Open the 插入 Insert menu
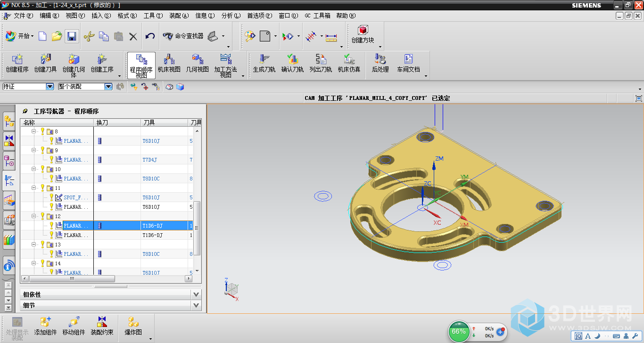Viewport: 644px width, 343px height. point(101,16)
